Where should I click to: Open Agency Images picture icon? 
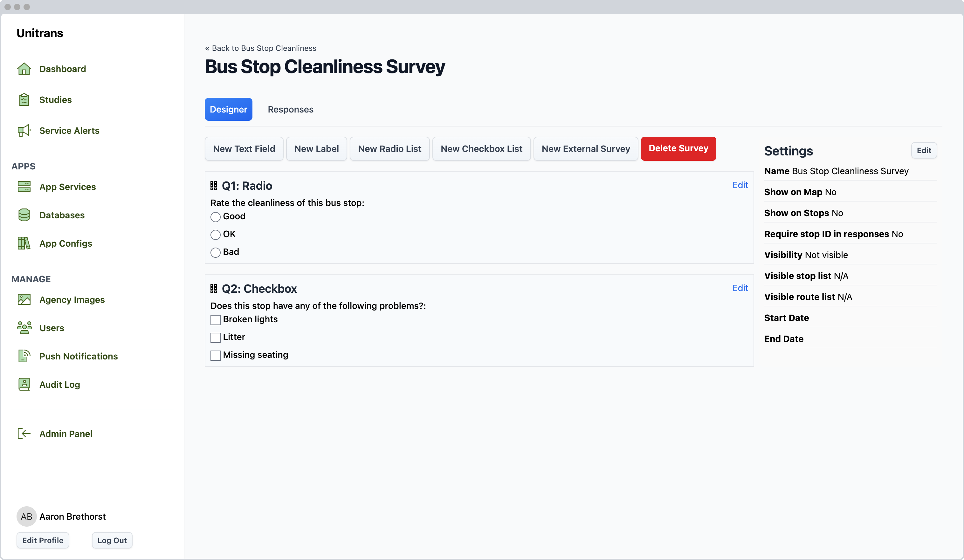click(24, 299)
